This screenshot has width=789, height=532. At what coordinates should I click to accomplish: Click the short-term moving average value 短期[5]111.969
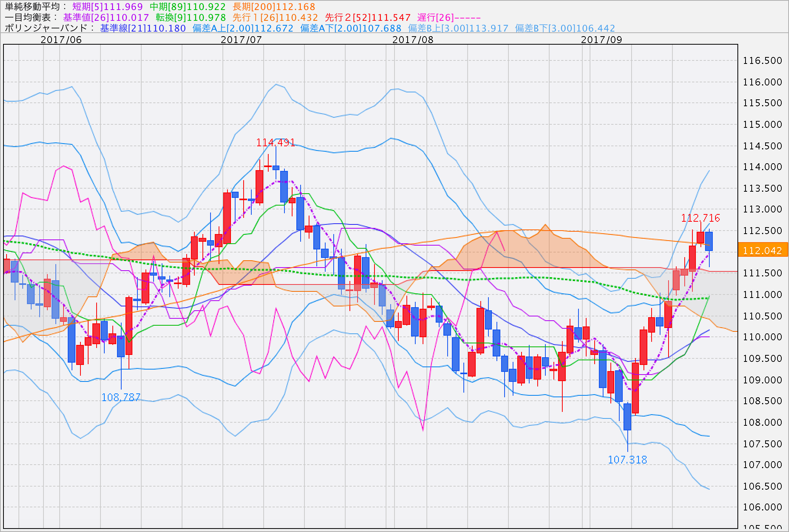[x=107, y=7]
